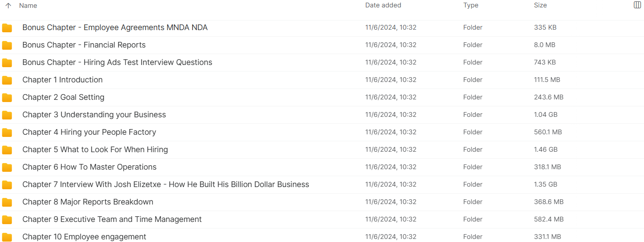Open Chapter 5 What to Look For When Hiring
This screenshot has width=644, height=242.
pos(95,150)
